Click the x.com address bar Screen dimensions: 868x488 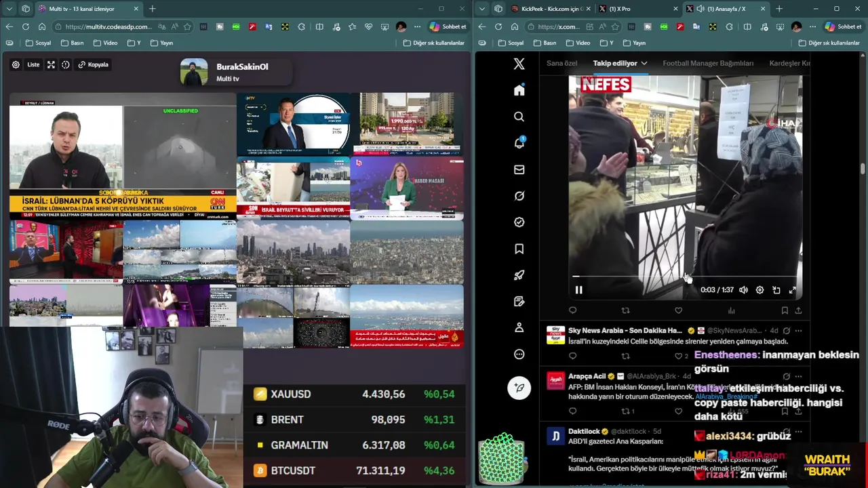(559, 26)
